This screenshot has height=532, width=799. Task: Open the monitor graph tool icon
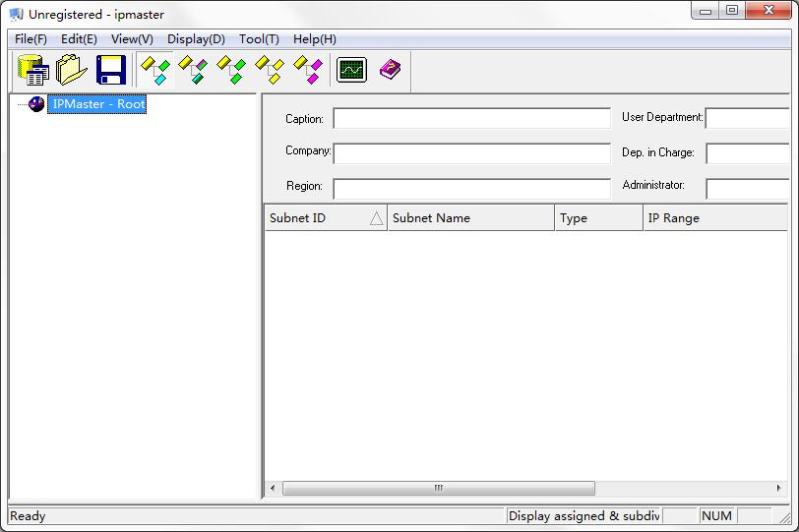[351, 70]
